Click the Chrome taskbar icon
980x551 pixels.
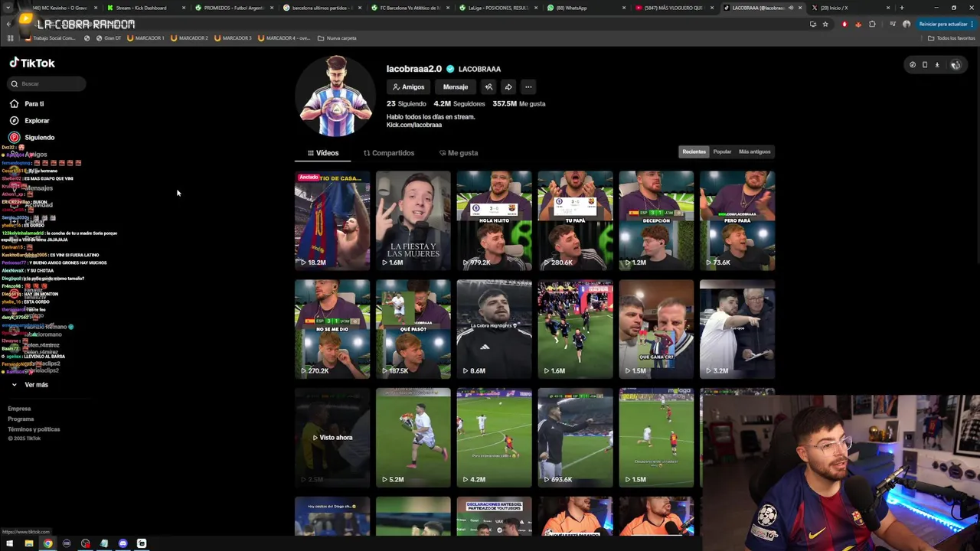coord(47,543)
